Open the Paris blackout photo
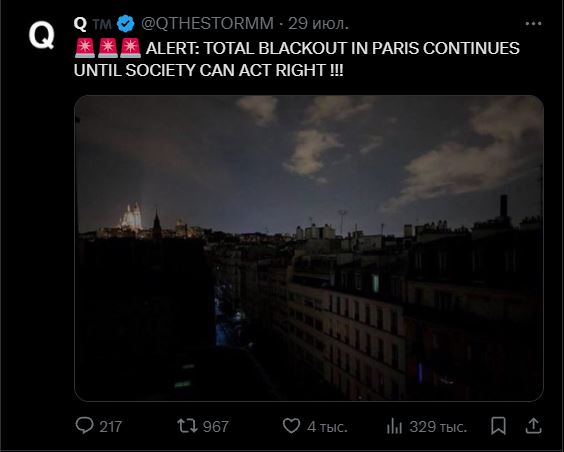Image resolution: width=564 pixels, height=452 pixels. pos(309,248)
